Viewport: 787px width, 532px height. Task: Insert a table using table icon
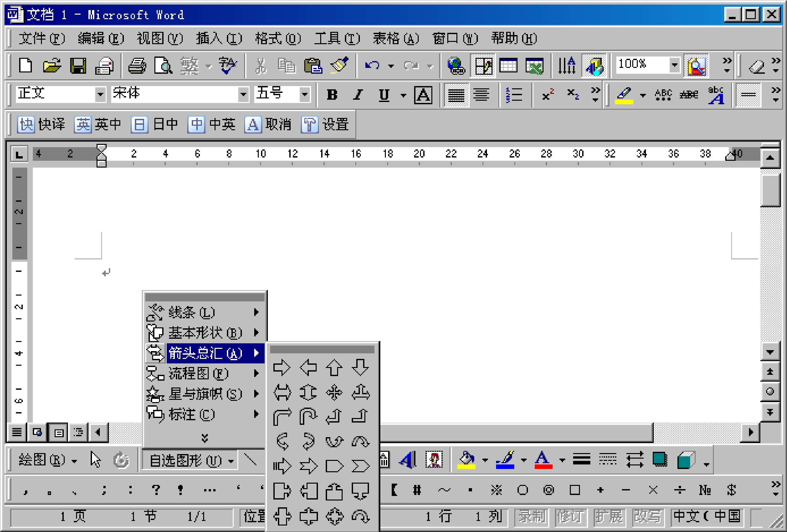click(508, 65)
